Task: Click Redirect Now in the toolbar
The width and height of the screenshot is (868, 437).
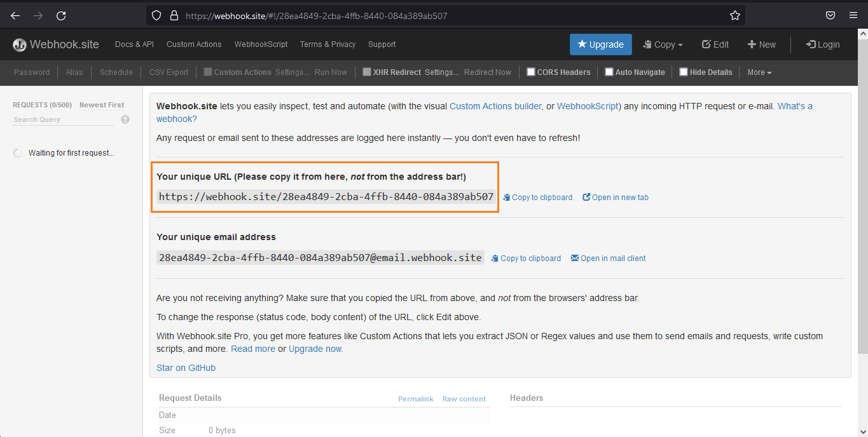Action: [x=488, y=72]
